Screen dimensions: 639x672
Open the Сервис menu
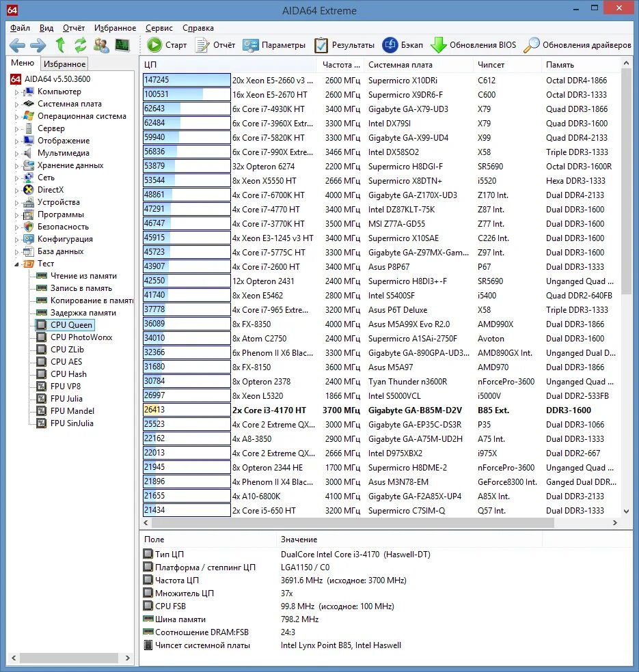(x=159, y=28)
